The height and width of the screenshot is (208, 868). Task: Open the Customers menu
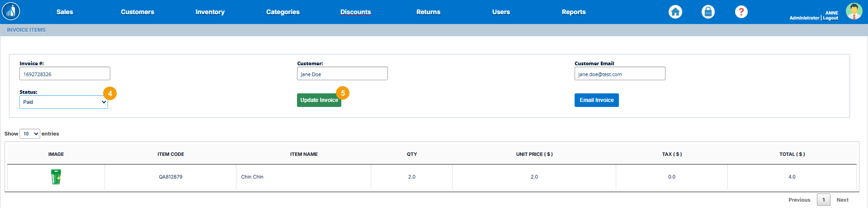click(137, 12)
